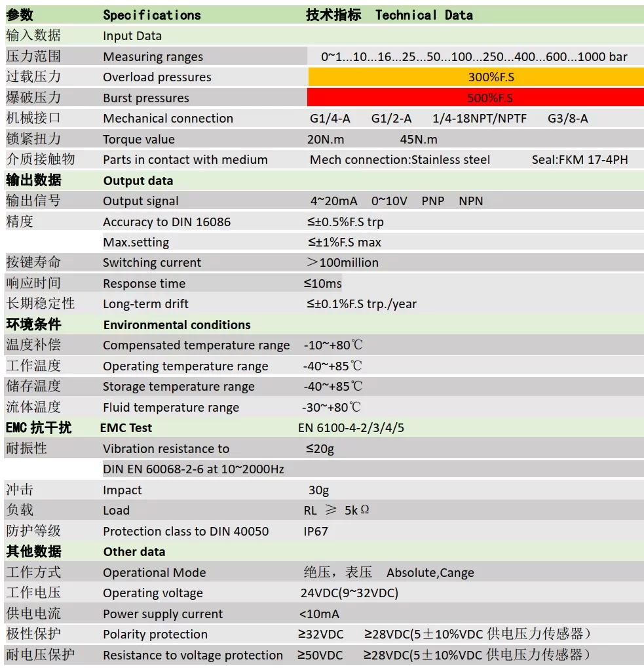Viewport: 644px width, 668px height.
Task: Click the 'EN 6100-4-2/3/4/5' value
Action: pyautogui.click(x=351, y=427)
